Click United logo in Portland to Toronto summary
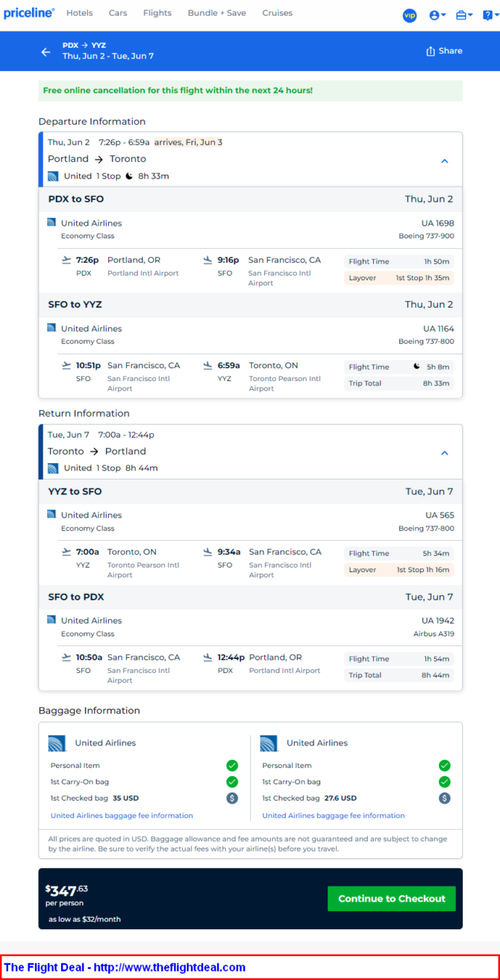 coord(53,176)
